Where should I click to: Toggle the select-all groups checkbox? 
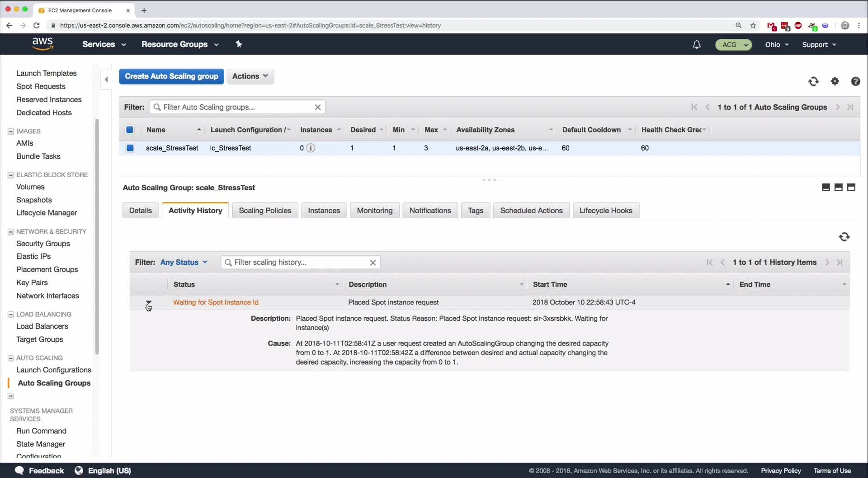pyautogui.click(x=130, y=130)
